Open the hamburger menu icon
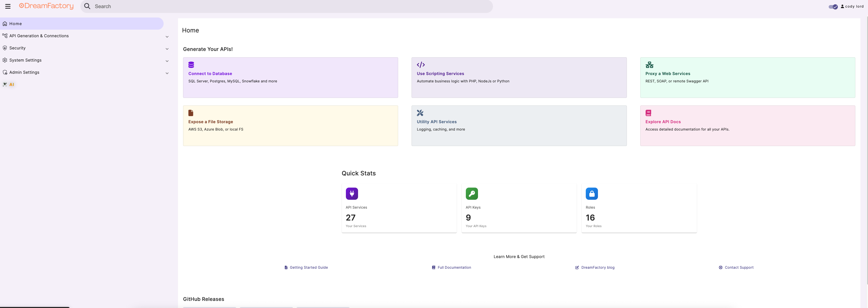The width and height of the screenshot is (868, 308). [8, 6]
